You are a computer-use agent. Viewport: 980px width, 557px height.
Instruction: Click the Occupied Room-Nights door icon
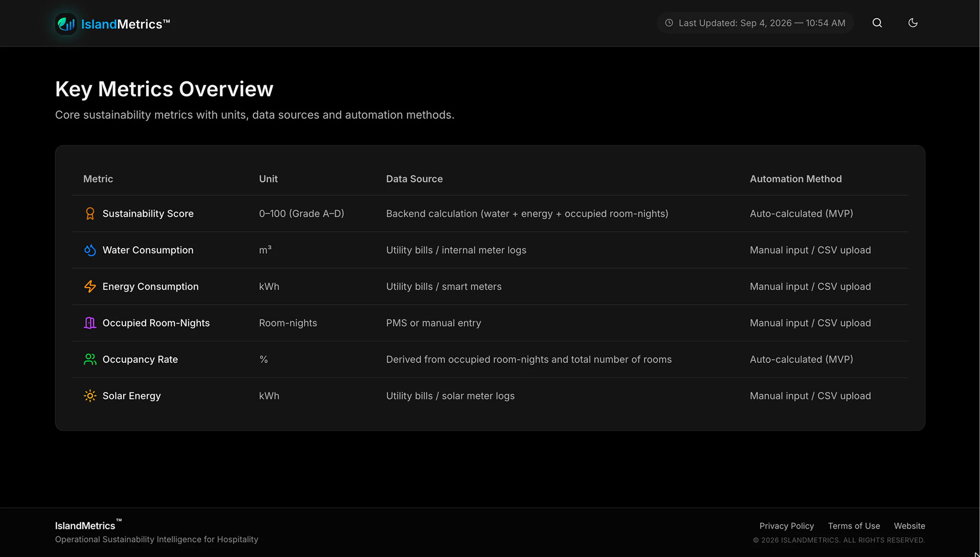(90, 323)
